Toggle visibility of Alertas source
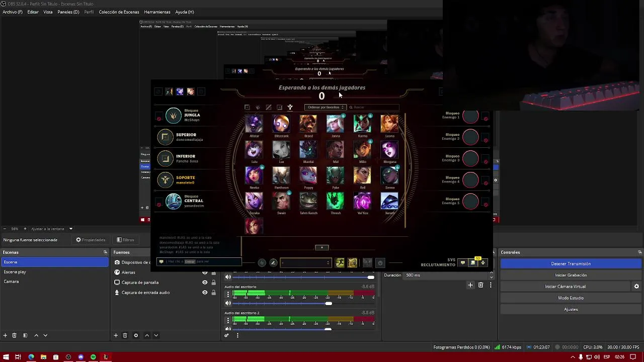The width and height of the screenshot is (644, 362). click(205, 273)
